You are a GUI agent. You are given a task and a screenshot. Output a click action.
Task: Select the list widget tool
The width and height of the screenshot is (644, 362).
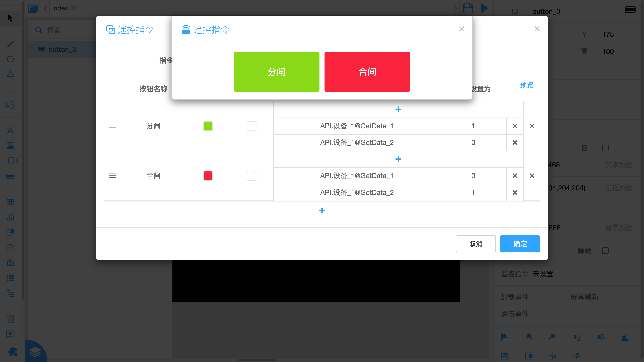coord(10,278)
